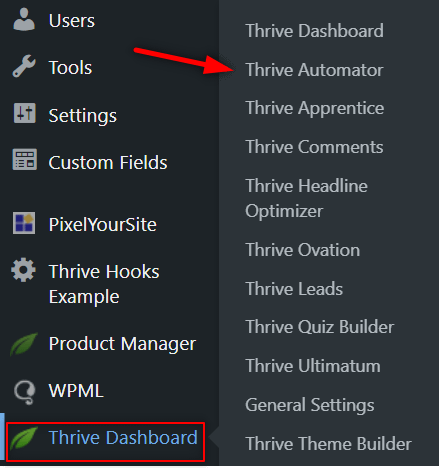Choose Thrive Headline Optimizer

click(306, 198)
